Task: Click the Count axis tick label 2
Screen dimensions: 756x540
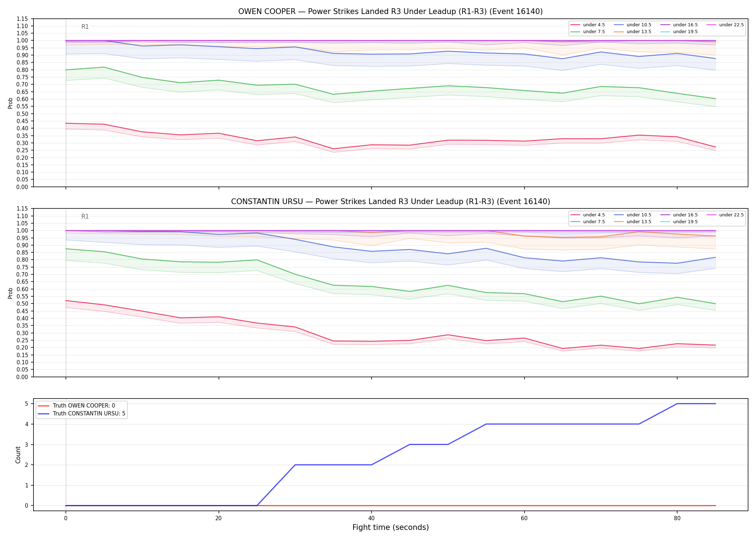Action: click(x=27, y=465)
